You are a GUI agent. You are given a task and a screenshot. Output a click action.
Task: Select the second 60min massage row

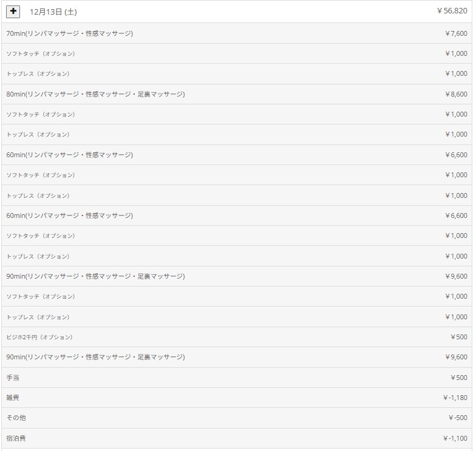(x=70, y=215)
